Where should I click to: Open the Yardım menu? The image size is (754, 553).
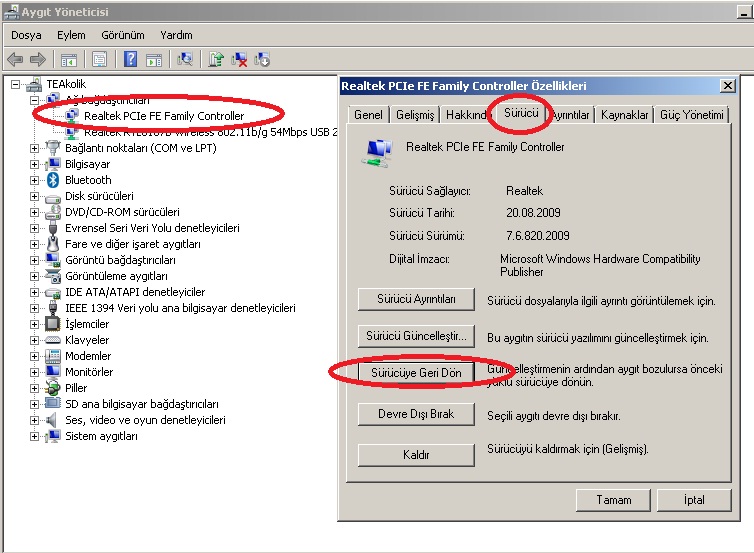(176, 35)
